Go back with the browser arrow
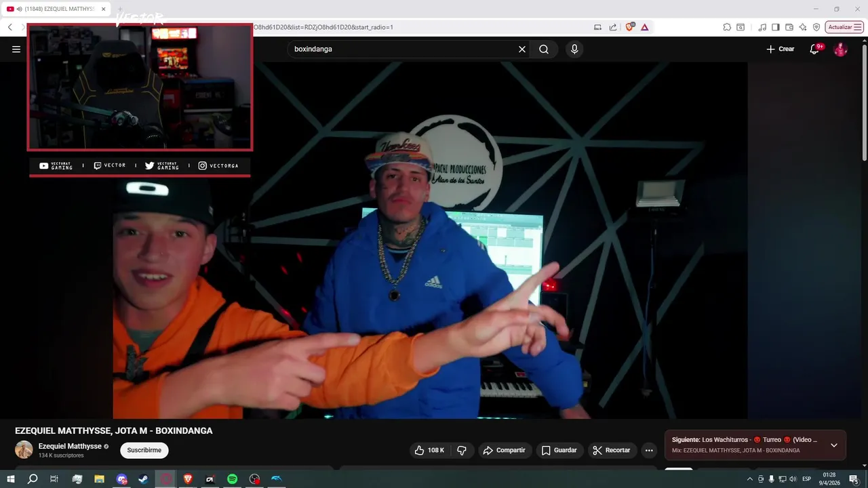Screen dimensions: 868x488 pos(10,27)
